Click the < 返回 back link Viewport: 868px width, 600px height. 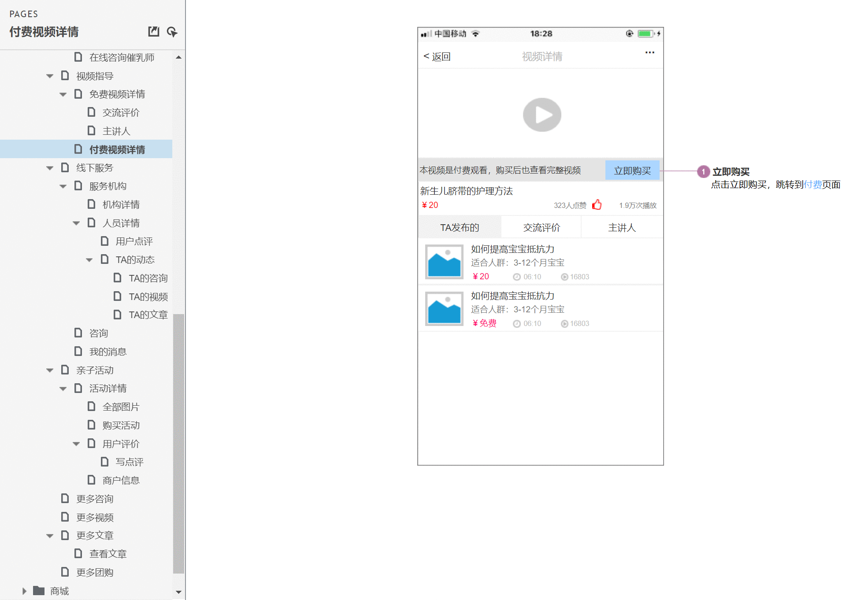[x=437, y=56]
